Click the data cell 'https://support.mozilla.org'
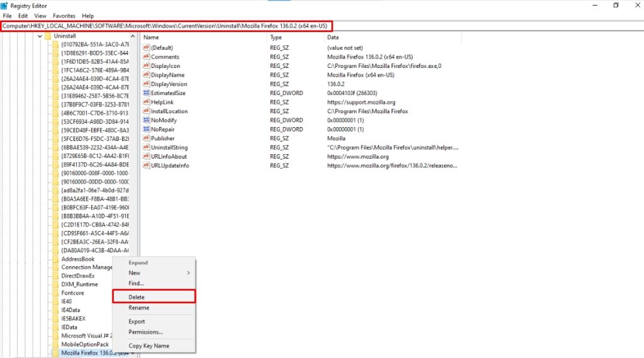The image size is (644, 358). [361, 103]
